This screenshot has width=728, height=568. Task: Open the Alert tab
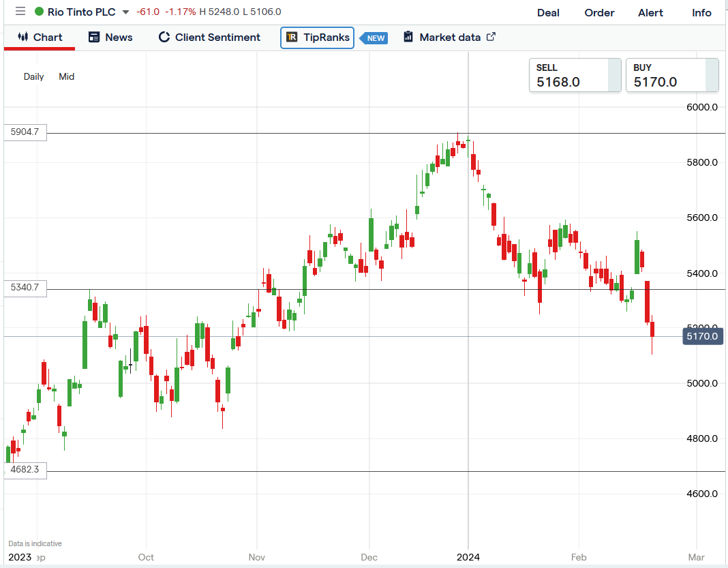[x=650, y=13]
